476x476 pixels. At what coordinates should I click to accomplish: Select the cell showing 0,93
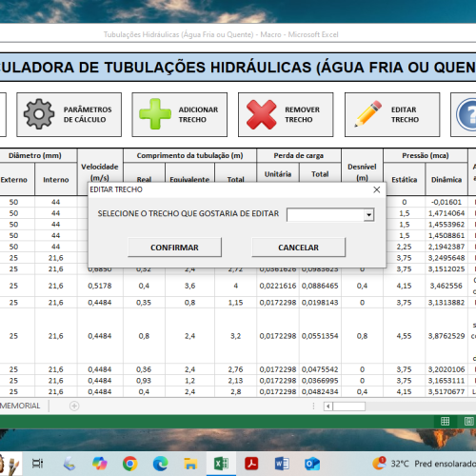(x=144, y=381)
